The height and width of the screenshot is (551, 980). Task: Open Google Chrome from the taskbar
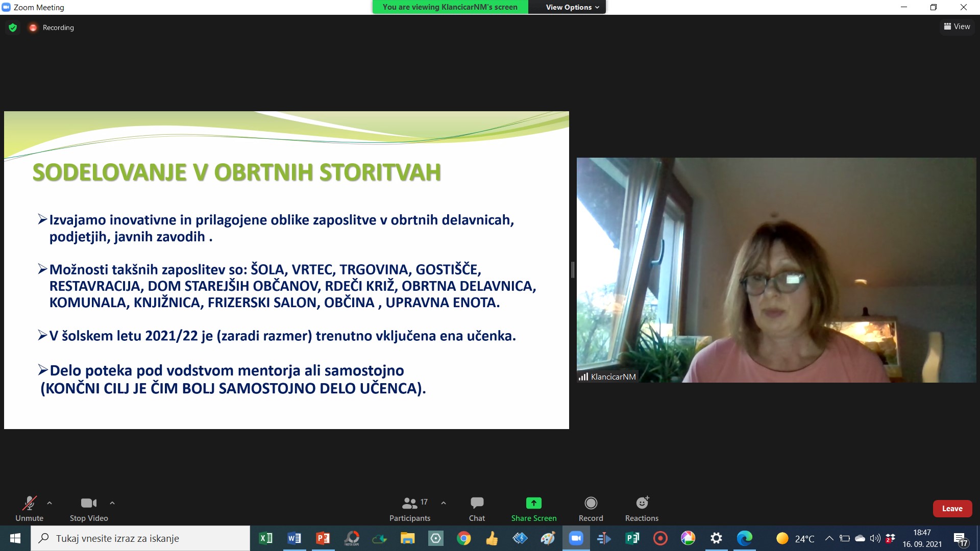coord(464,538)
